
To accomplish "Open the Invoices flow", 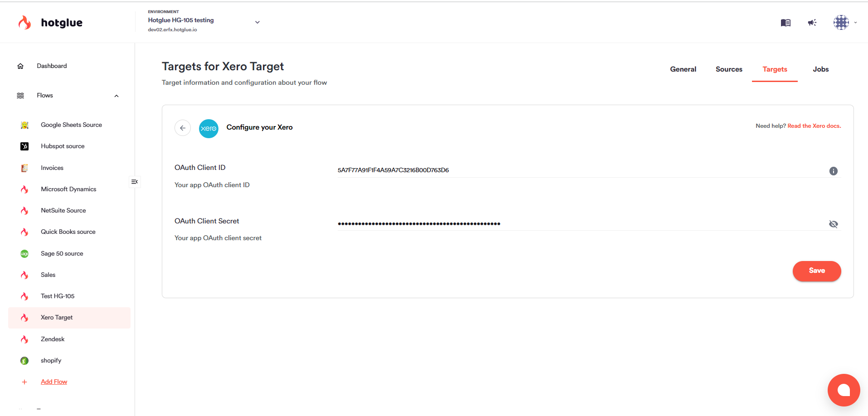I will (52, 168).
